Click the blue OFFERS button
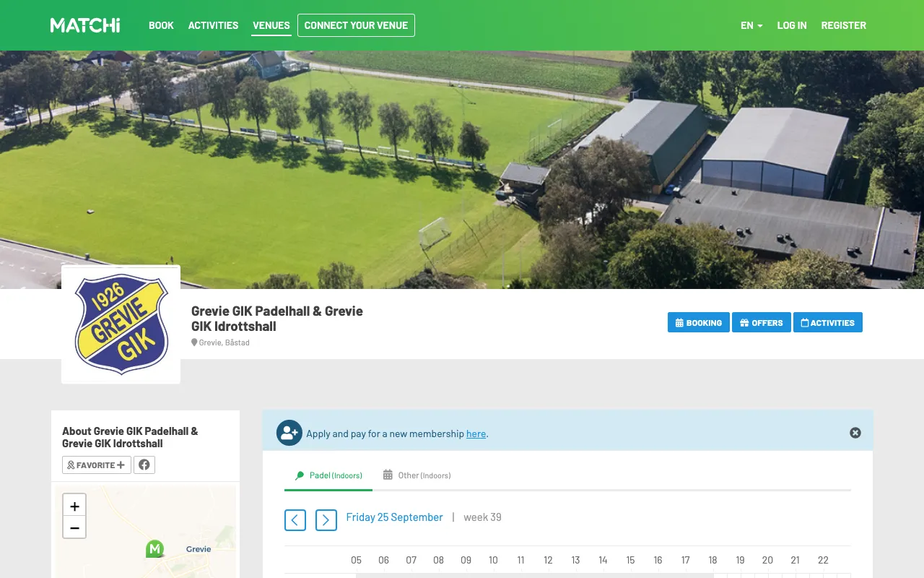The image size is (924, 578). [761, 322]
